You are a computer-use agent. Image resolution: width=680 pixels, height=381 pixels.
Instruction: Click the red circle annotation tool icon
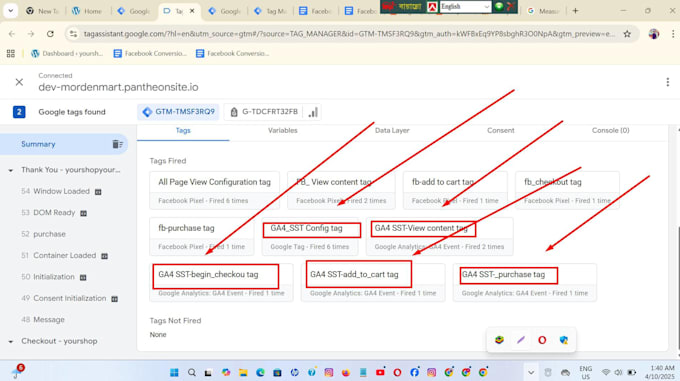(x=542, y=340)
